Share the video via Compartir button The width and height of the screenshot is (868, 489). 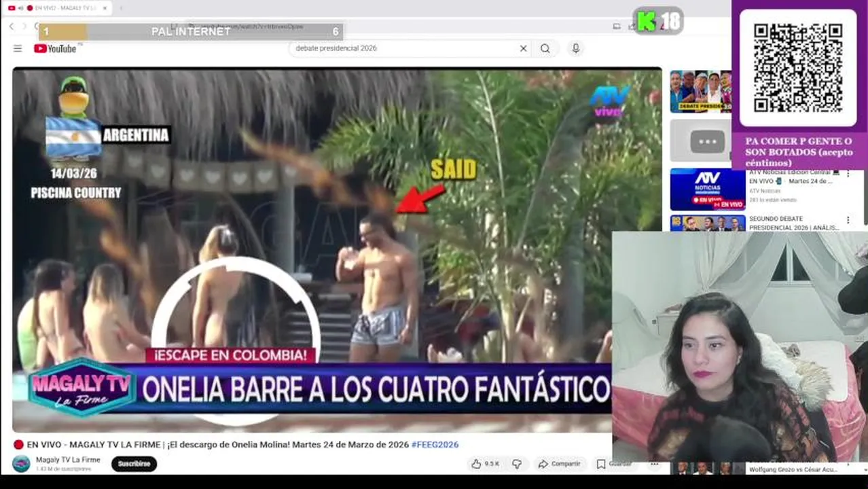(x=560, y=464)
